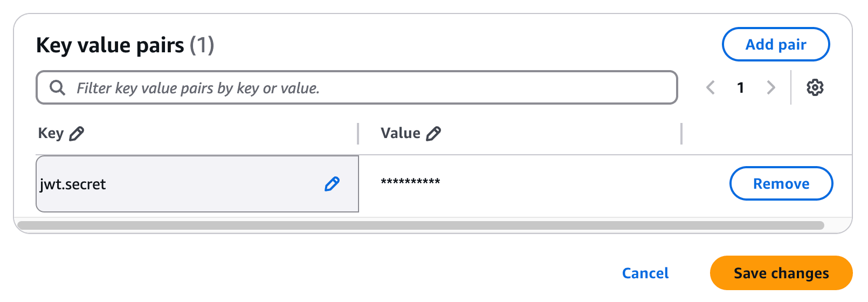This screenshot has height=302, width=868.
Task: Click the horizontal table scrollbar
Action: coord(421,225)
